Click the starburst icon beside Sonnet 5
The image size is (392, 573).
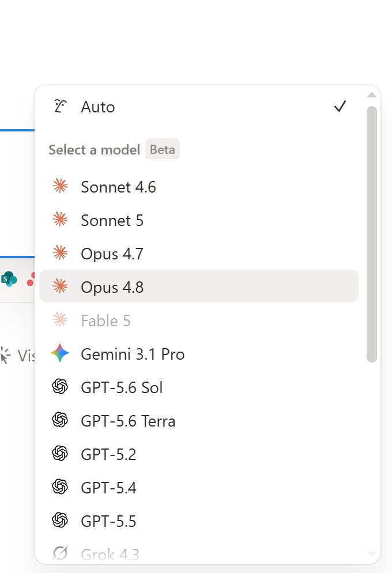click(x=61, y=220)
